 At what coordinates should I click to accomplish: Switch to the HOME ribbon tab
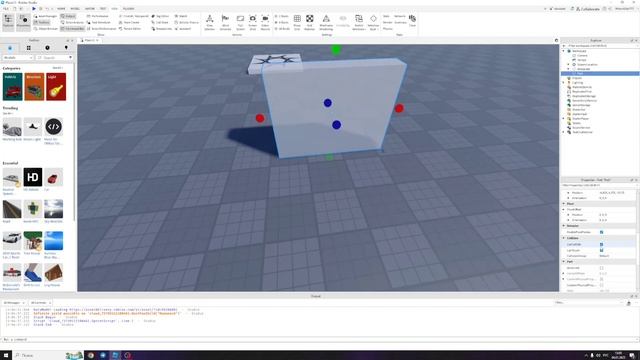pos(61,9)
